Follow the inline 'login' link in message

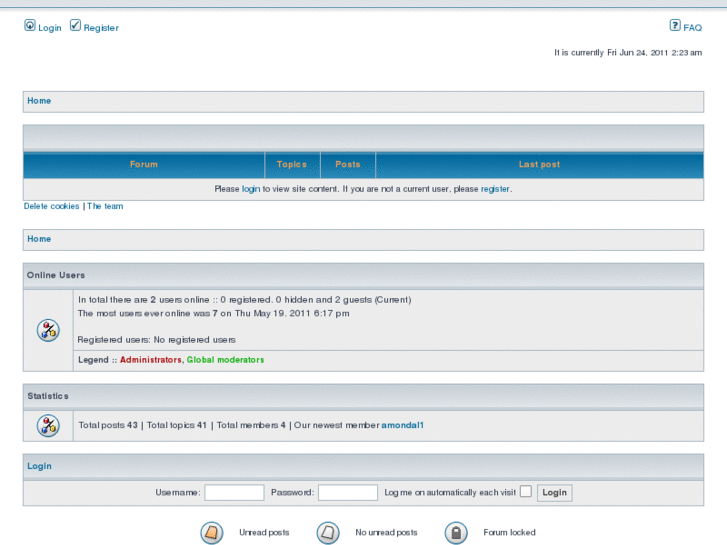point(251,189)
